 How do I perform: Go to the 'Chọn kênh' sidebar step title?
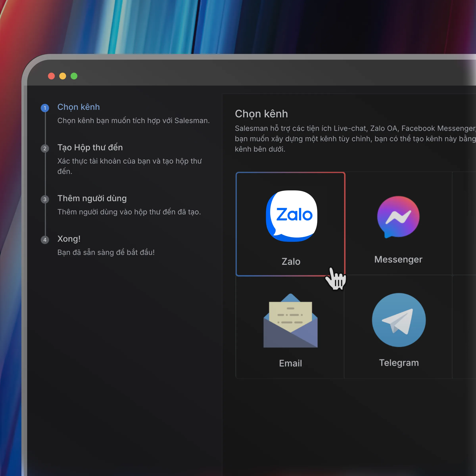[79, 107]
